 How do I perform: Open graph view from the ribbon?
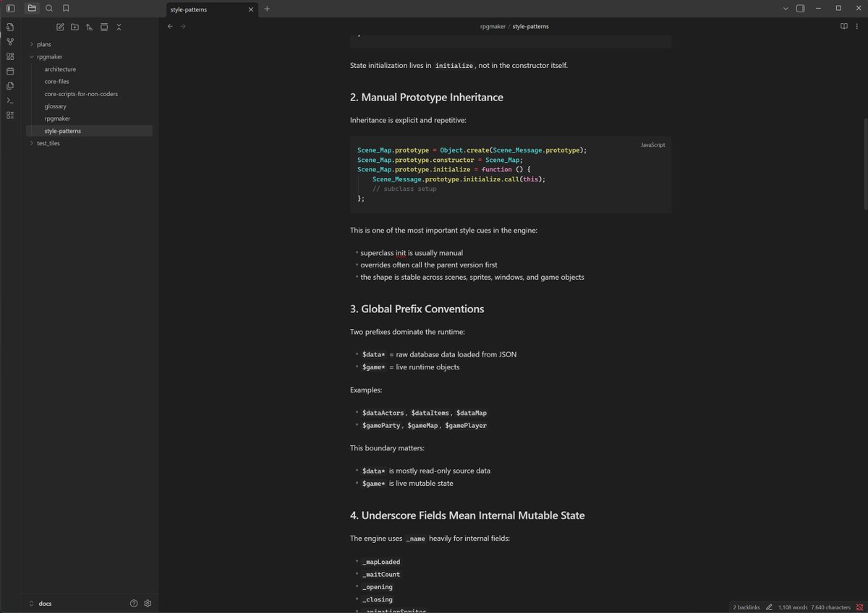[10, 42]
